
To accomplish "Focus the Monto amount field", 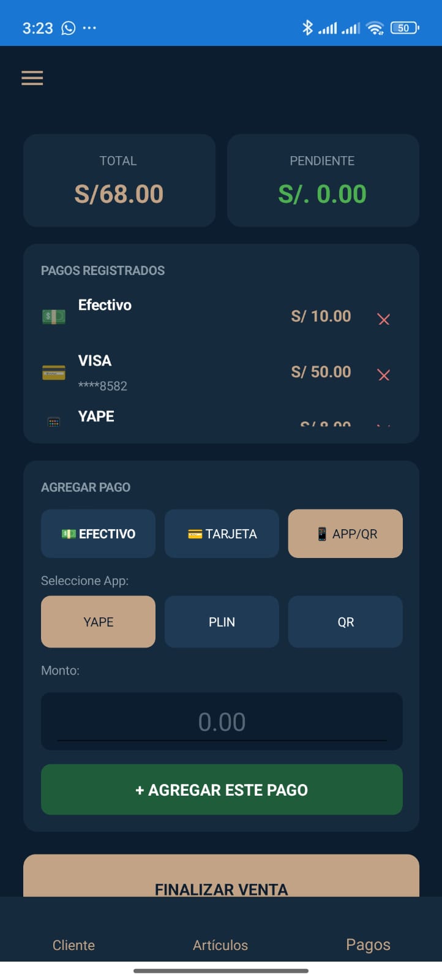I will 222,722.
